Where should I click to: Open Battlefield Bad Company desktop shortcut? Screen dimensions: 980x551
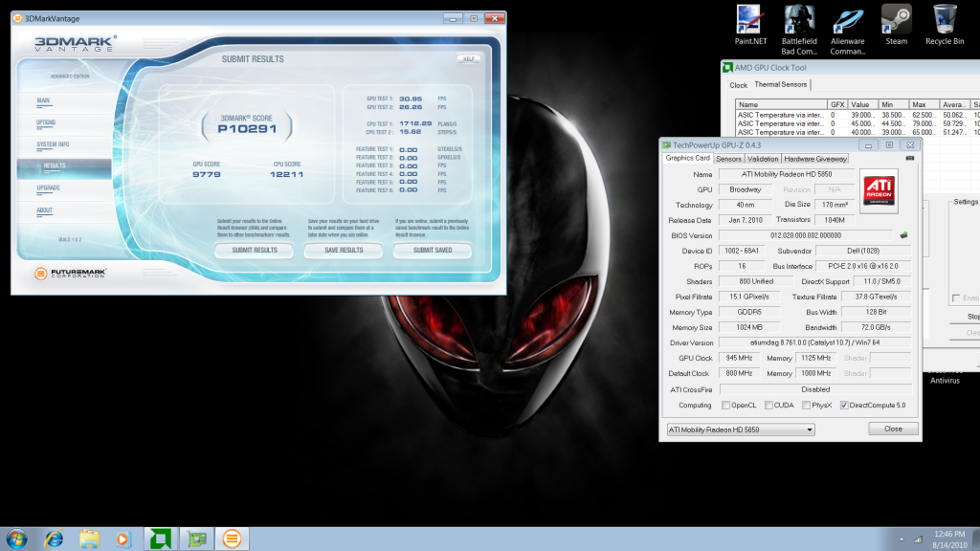(x=799, y=30)
